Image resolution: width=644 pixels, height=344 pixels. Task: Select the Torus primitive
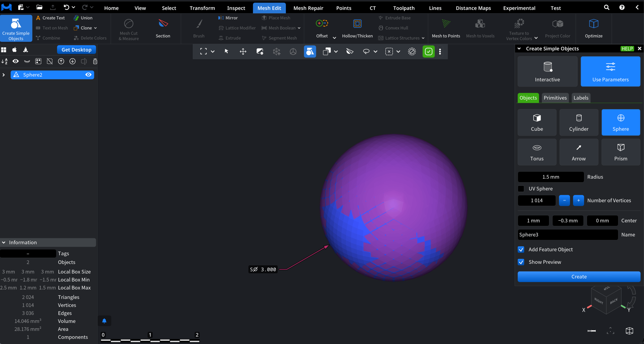[537, 152]
